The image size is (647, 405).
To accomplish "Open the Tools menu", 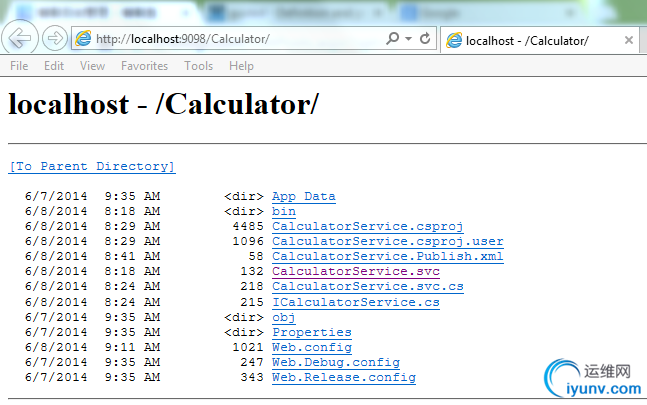I will [198, 66].
